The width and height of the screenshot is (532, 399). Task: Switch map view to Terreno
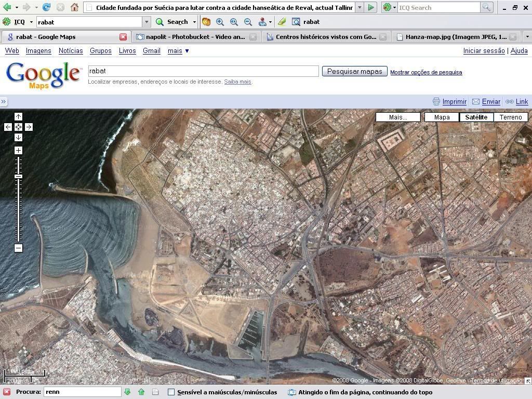click(510, 117)
